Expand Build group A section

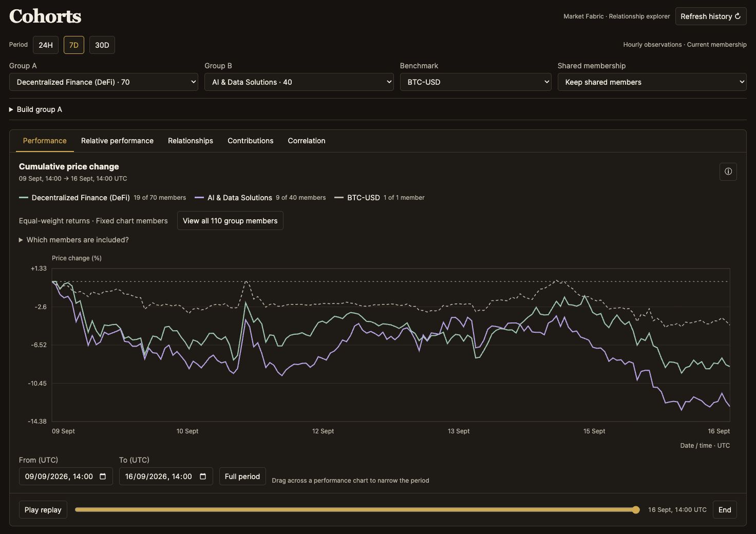(x=35, y=109)
